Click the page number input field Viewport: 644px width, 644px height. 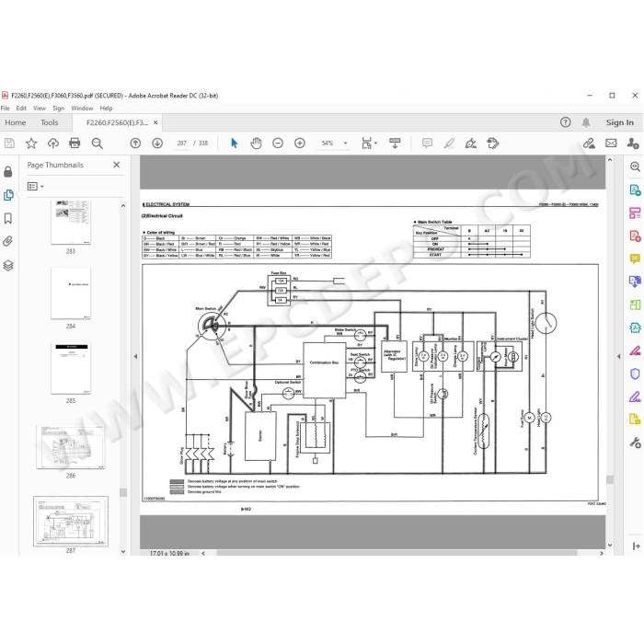click(181, 144)
